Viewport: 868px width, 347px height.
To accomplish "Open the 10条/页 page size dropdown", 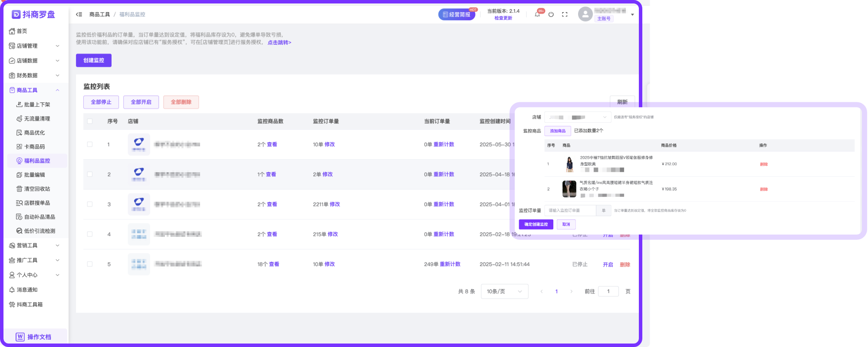I will point(504,291).
